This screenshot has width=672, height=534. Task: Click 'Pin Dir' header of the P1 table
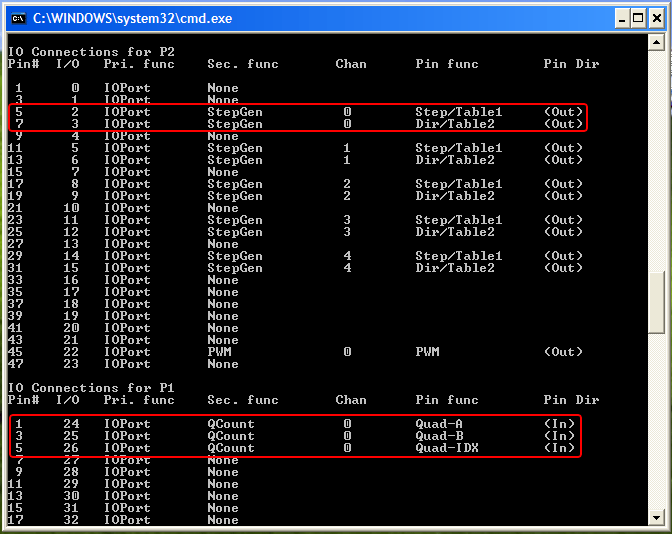point(571,400)
